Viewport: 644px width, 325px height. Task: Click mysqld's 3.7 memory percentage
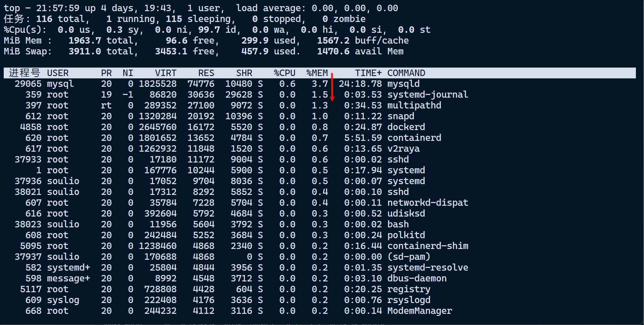click(319, 84)
